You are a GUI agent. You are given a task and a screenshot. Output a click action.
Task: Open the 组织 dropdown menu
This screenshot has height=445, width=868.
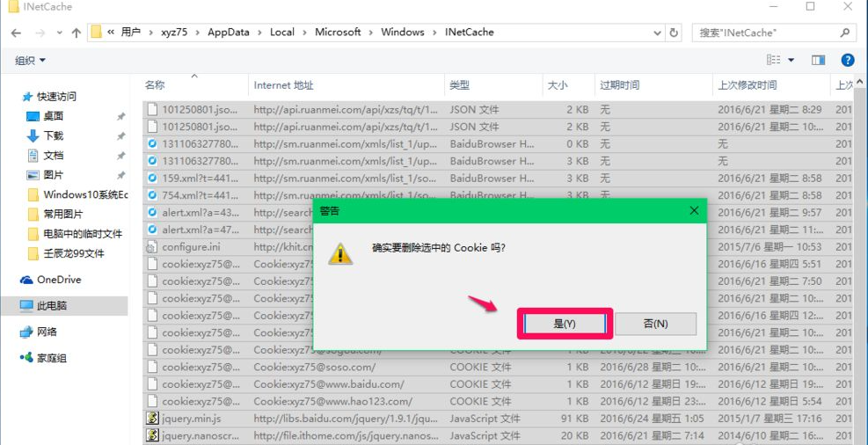coord(30,61)
